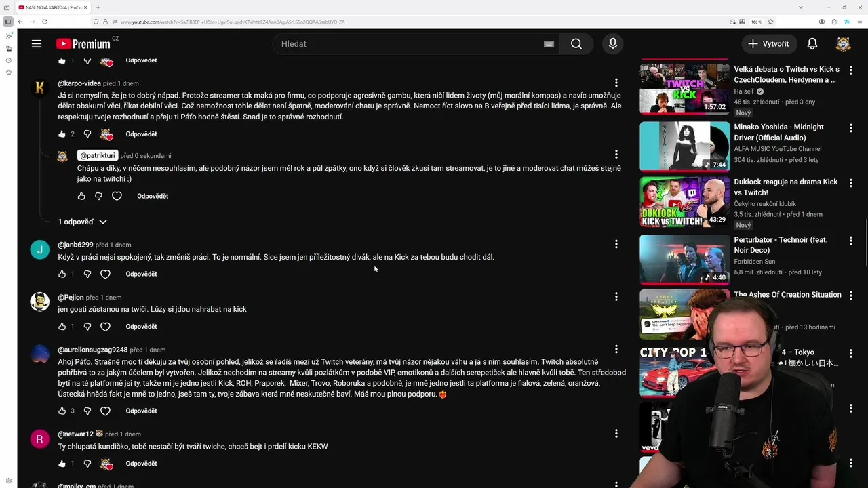
Task: Open the picture-in-picture icon in address bar
Action: (734, 22)
